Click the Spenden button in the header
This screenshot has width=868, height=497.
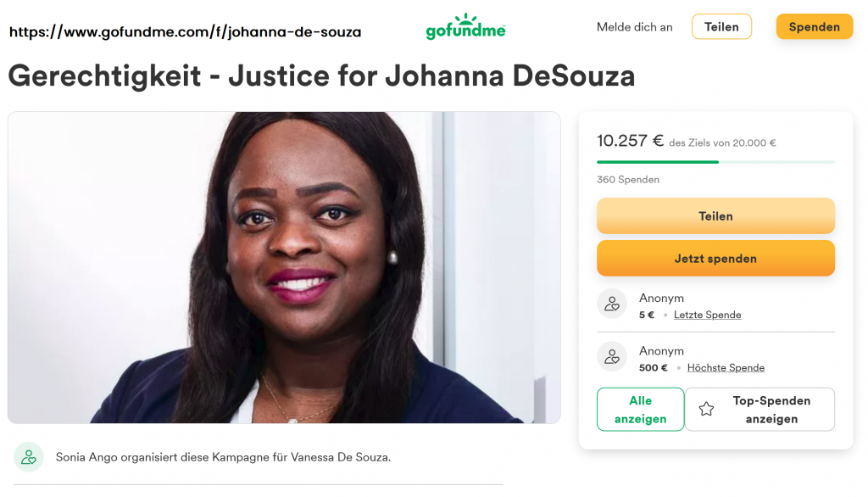point(815,26)
